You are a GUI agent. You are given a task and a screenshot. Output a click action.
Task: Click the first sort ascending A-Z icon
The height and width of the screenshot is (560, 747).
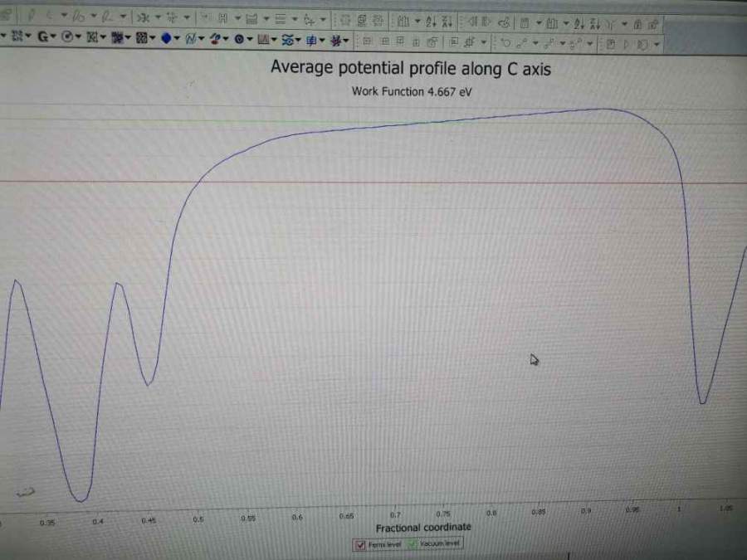point(431,22)
